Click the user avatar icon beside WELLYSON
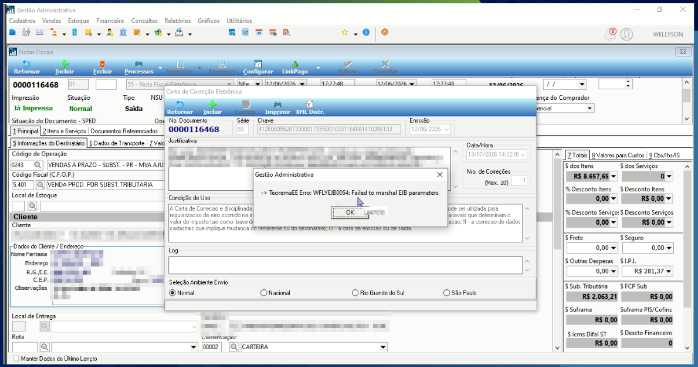The image size is (698, 367). (627, 34)
